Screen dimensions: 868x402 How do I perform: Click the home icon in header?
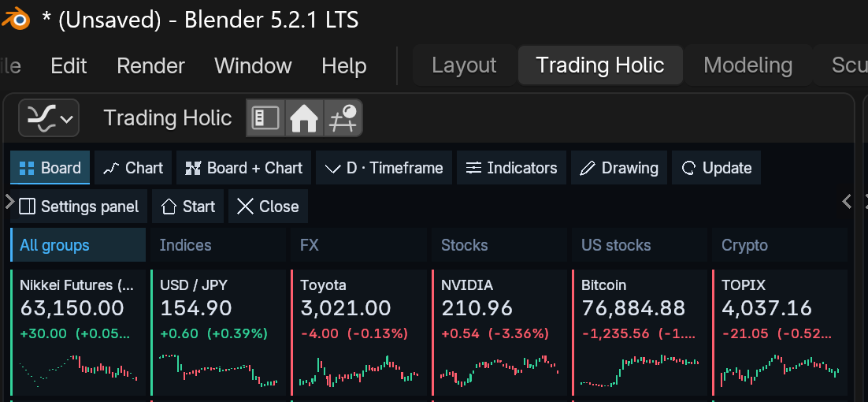(x=304, y=118)
